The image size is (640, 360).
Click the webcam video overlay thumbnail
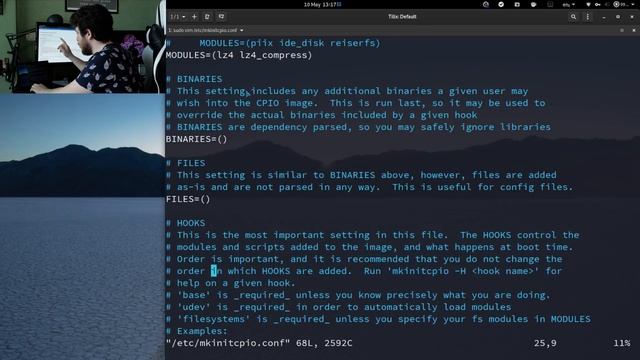(82, 47)
